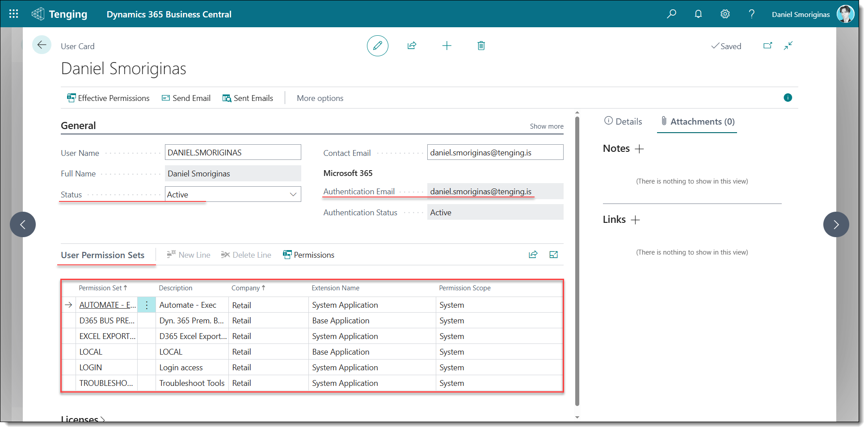The height and width of the screenshot is (431, 868).
Task: Open the help question mark
Action: coord(752,14)
